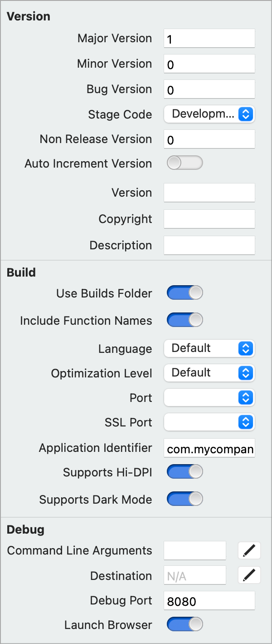Disable the Use Builds Folder switch
This screenshot has height=644, width=272.
click(185, 293)
